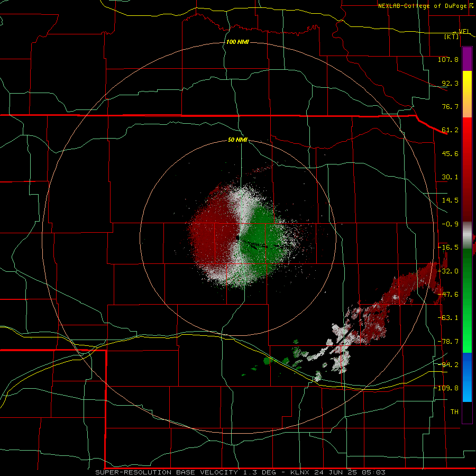Click the TH label below color bar
This screenshot has width=476, height=476.
(x=454, y=412)
